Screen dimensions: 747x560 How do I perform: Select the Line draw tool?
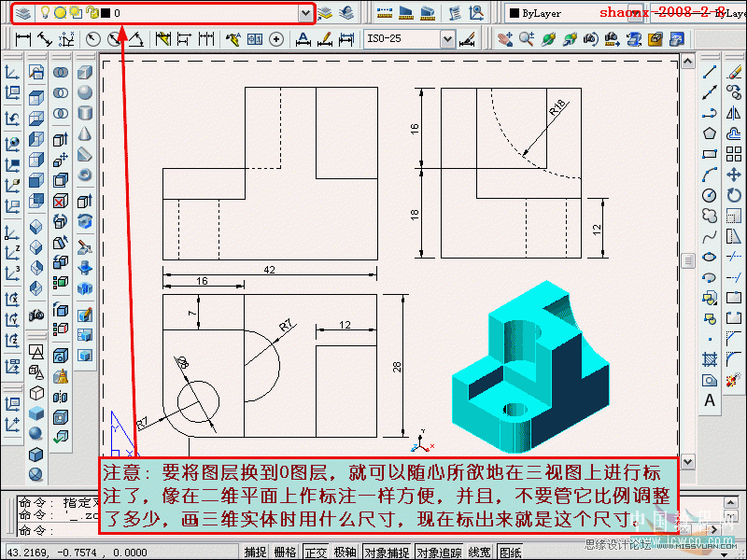(710, 72)
